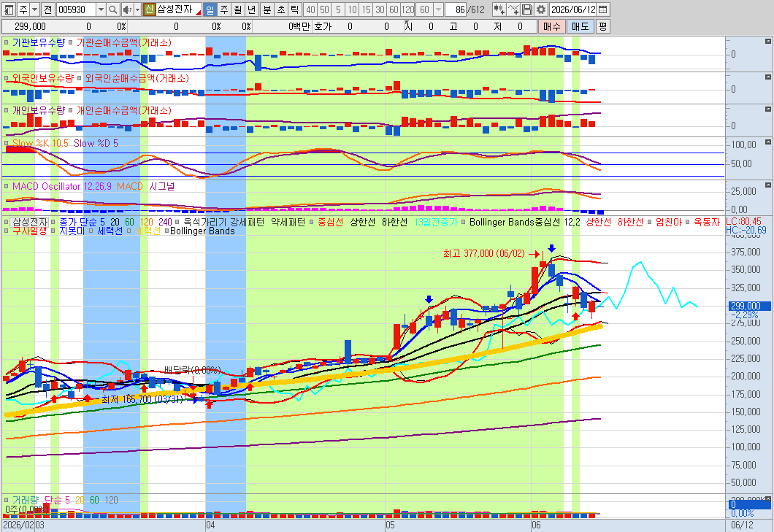Select the 분 minute chart period

pos(267,9)
